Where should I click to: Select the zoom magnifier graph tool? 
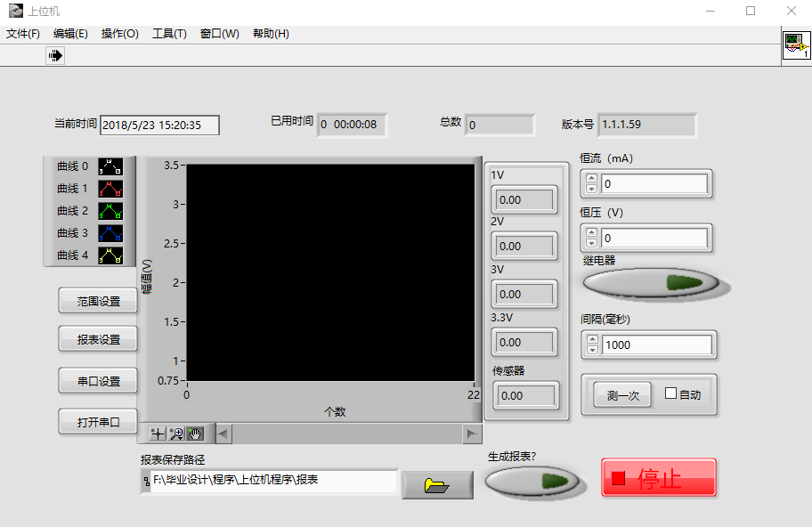[x=176, y=434]
